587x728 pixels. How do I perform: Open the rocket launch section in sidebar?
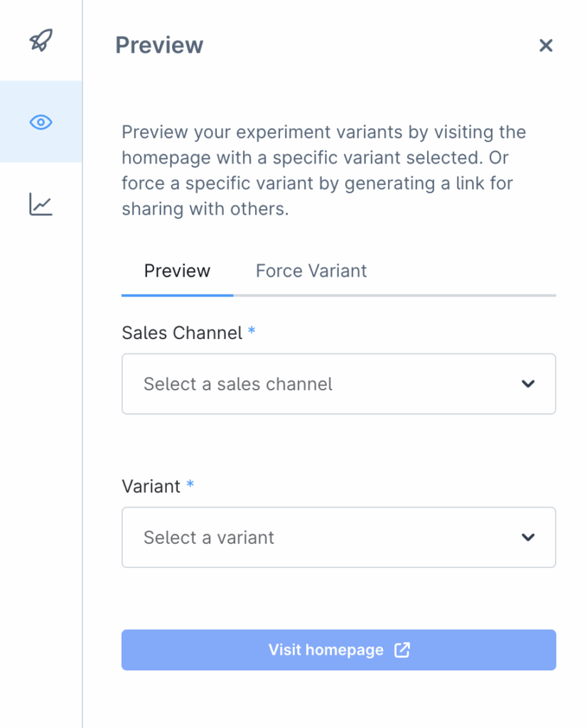(x=41, y=41)
